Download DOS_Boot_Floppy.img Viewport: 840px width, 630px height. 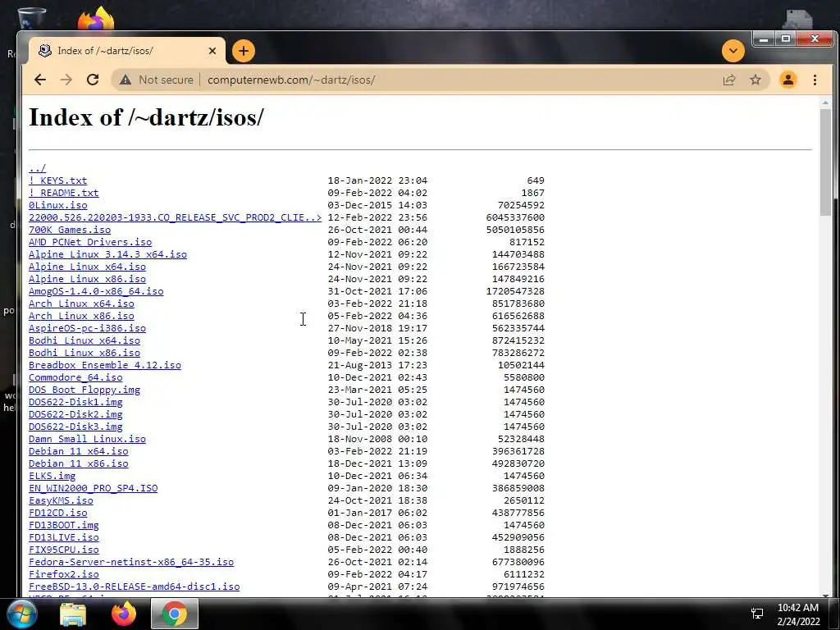(x=84, y=390)
